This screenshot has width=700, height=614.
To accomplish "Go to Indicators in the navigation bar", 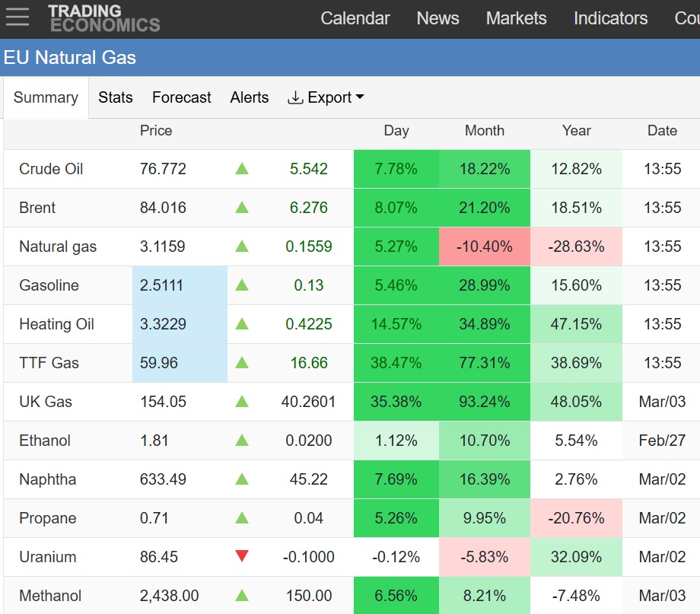I will 610,18.
